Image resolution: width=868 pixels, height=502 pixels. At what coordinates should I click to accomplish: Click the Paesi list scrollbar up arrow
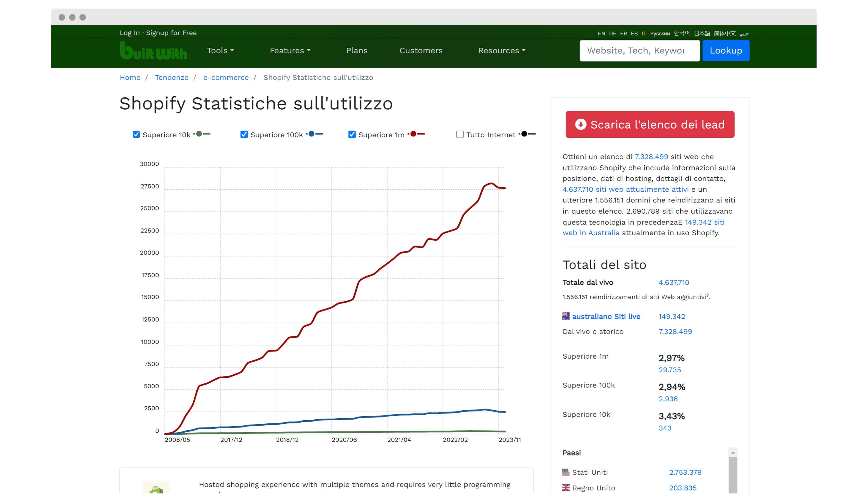733,452
